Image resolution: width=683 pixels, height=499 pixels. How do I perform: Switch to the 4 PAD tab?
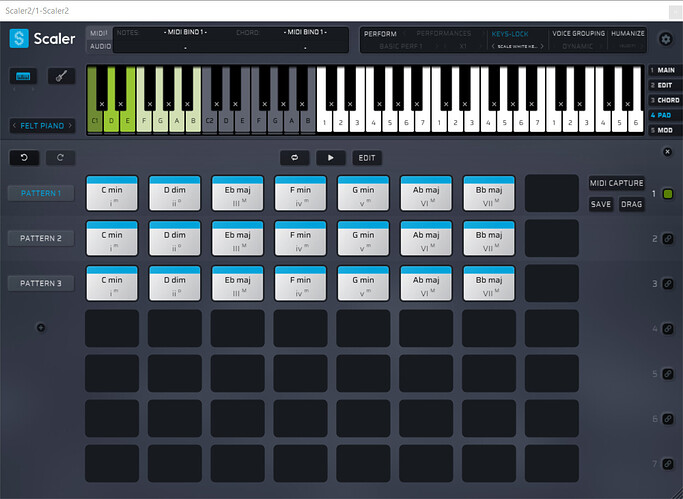coord(665,115)
